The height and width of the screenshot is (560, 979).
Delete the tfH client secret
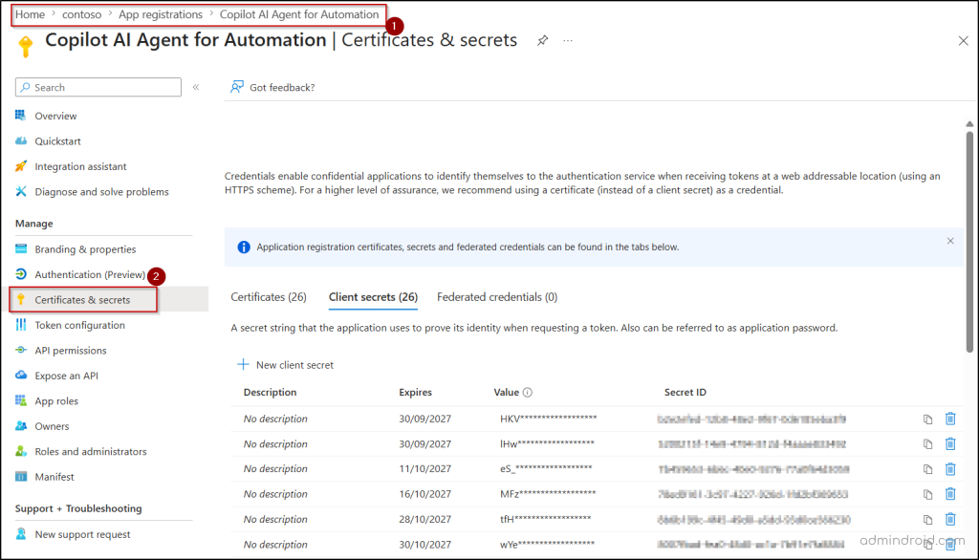(x=950, y=519)
